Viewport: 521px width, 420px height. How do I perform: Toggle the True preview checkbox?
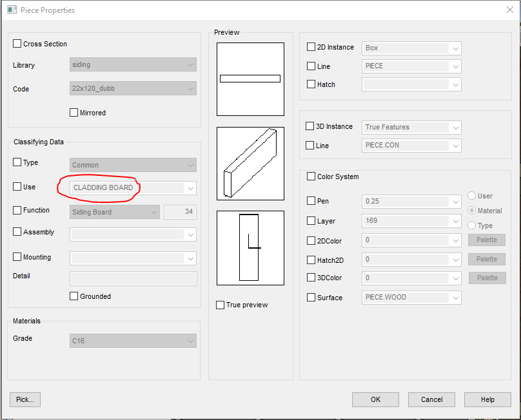(x=221, y=305)
